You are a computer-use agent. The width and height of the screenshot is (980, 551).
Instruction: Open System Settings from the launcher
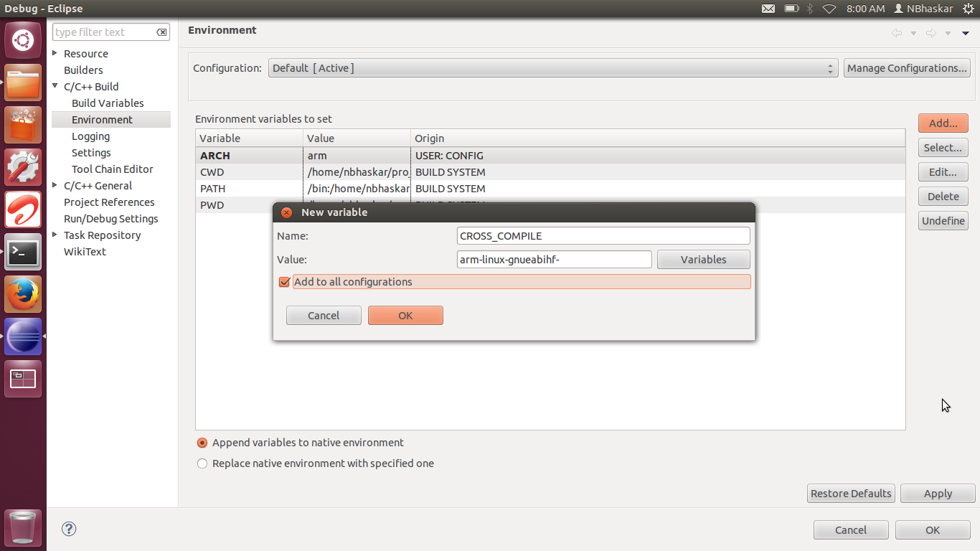23,167
